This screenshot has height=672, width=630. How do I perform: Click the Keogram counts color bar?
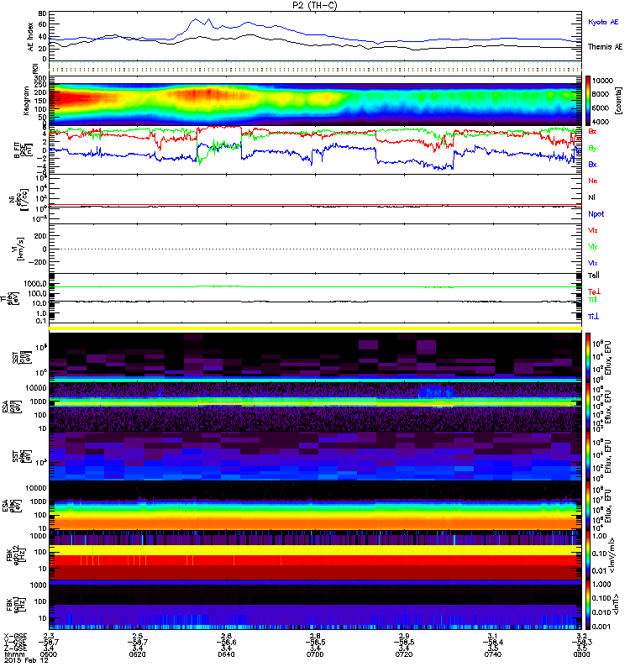[588, 101]
